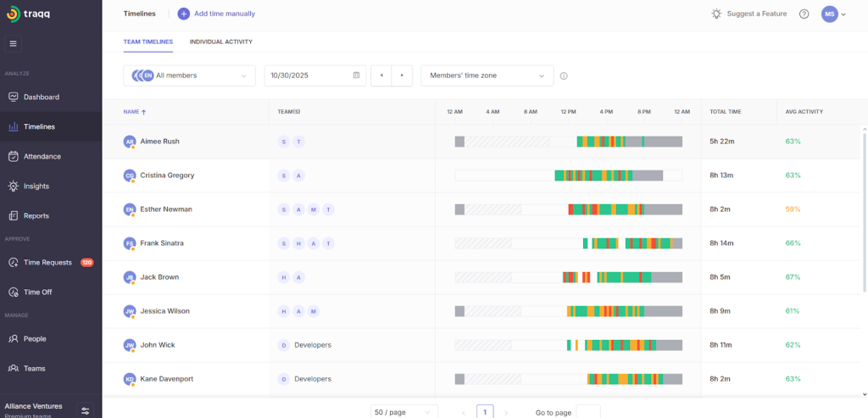Image resolution: width=868 pixels, height=418 pixels.
Task: Open the MS user avatar menu
Action: 833,14
